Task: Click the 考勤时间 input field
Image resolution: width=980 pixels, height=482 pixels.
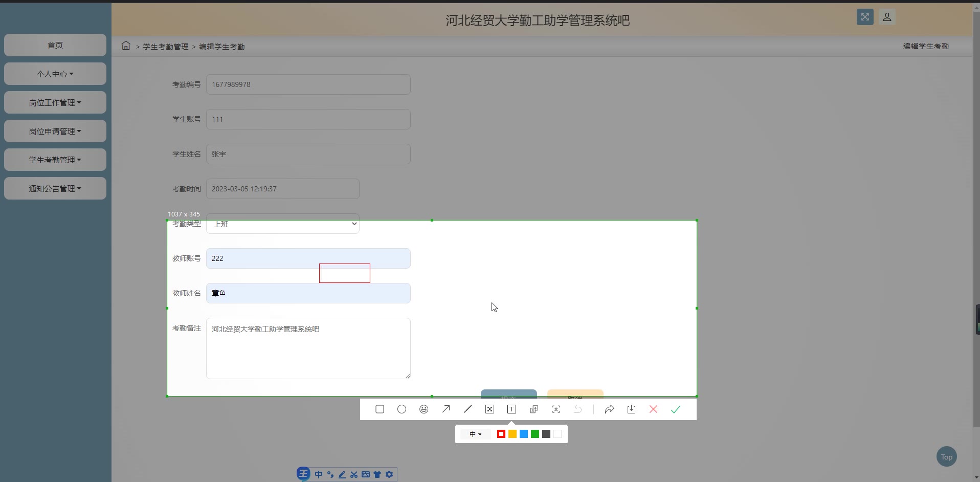Action: (x=283, y=189)
